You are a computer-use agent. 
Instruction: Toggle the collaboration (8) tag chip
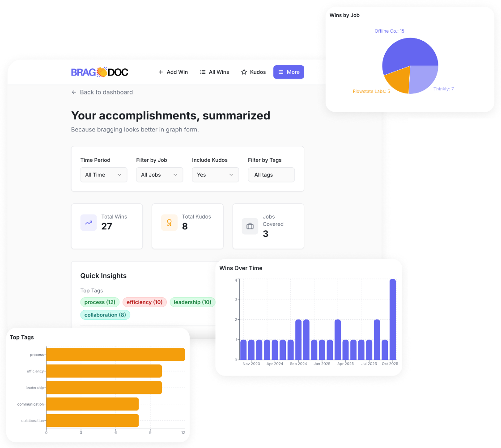click(x=105, y=315)
